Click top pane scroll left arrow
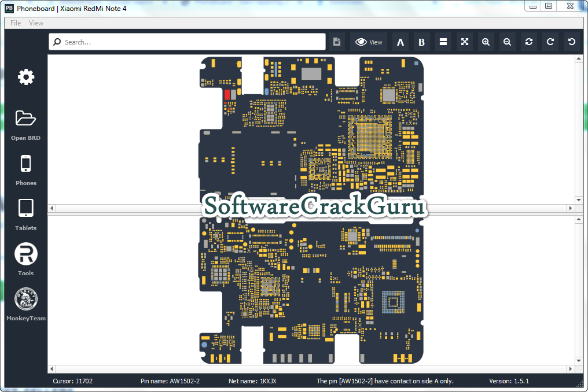This screenshot has width=588, height=392. click(52, 208)
